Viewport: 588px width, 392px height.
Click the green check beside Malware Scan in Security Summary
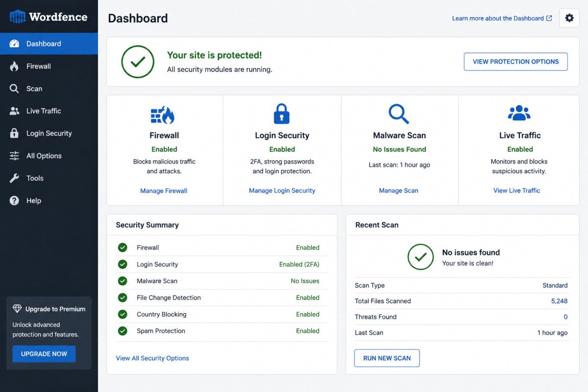[x=122, y=281]
